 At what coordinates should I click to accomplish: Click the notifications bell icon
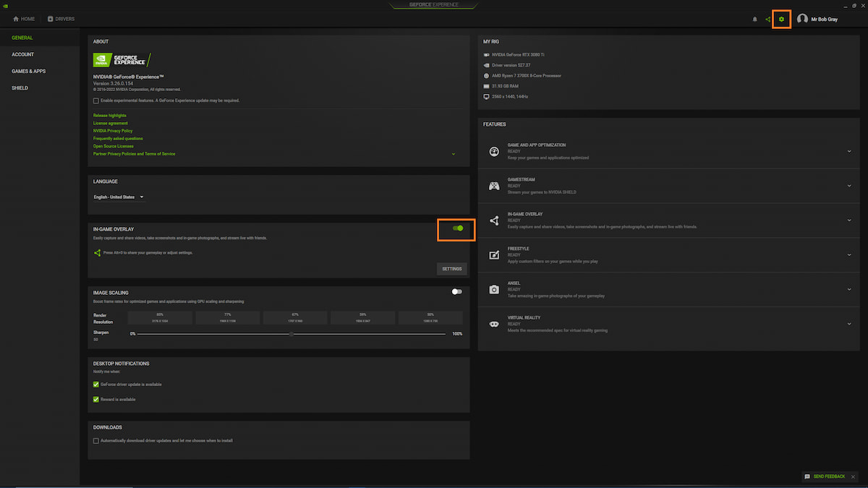755,19
